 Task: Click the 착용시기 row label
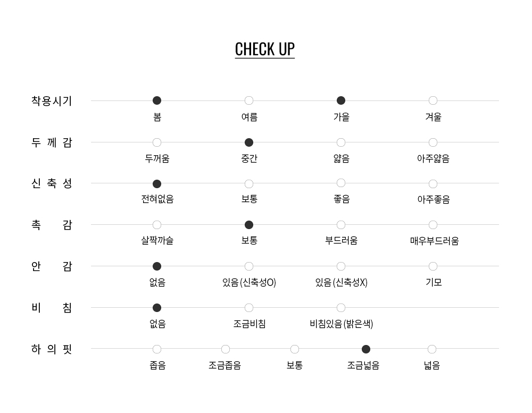point(52,101)
